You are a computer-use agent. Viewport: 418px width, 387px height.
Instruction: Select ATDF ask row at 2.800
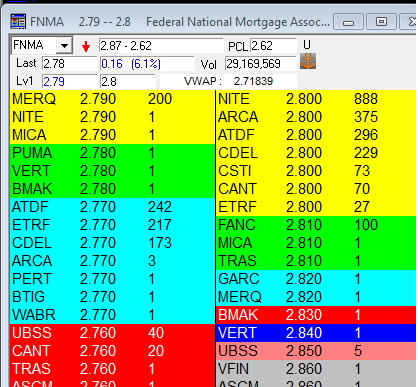(317, 135)
